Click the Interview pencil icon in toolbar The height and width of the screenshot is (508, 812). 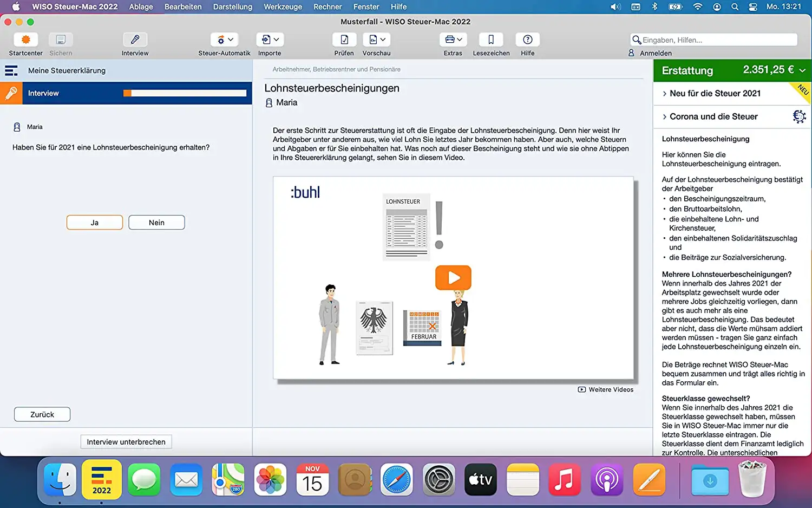[135, 40]
